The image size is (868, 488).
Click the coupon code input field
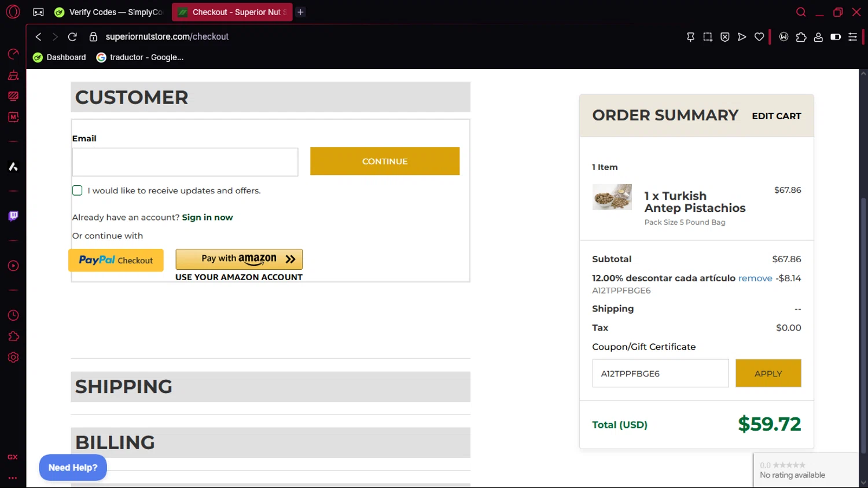[x=660, y=373]
